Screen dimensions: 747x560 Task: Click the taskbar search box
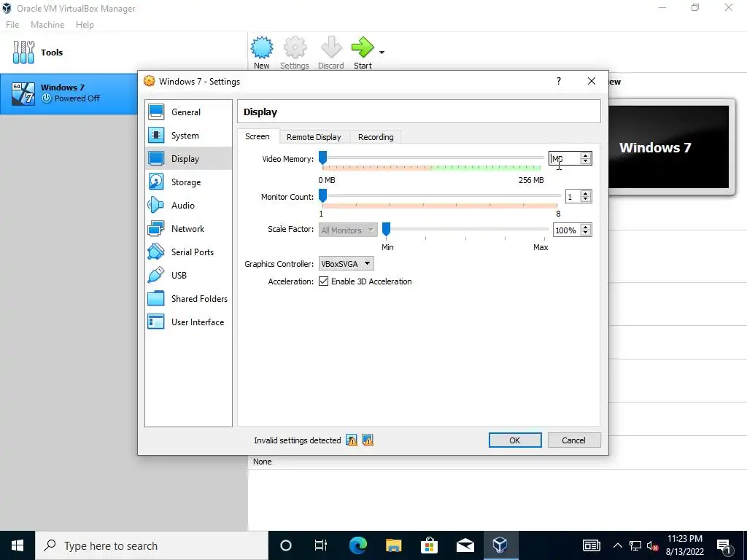152,545
